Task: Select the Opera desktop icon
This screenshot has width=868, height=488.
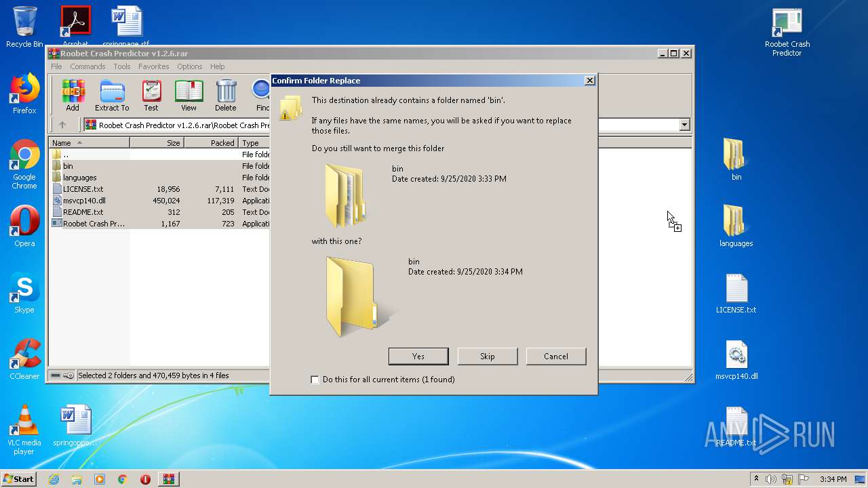Action: click(x=24, y=226)
